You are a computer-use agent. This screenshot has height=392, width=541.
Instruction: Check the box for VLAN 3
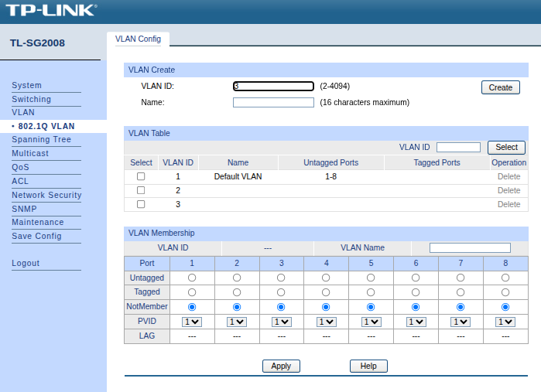[x=141, y=204]
